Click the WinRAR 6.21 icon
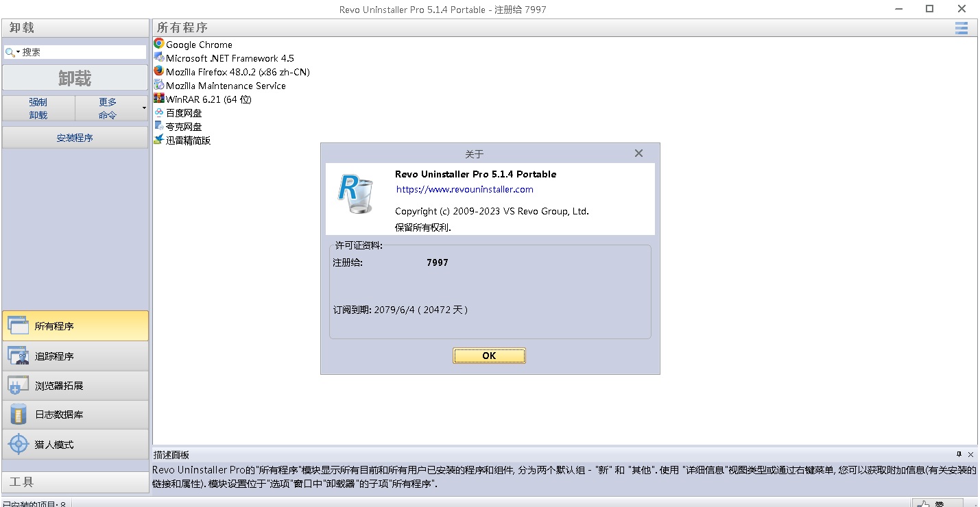 pos(159,99)
